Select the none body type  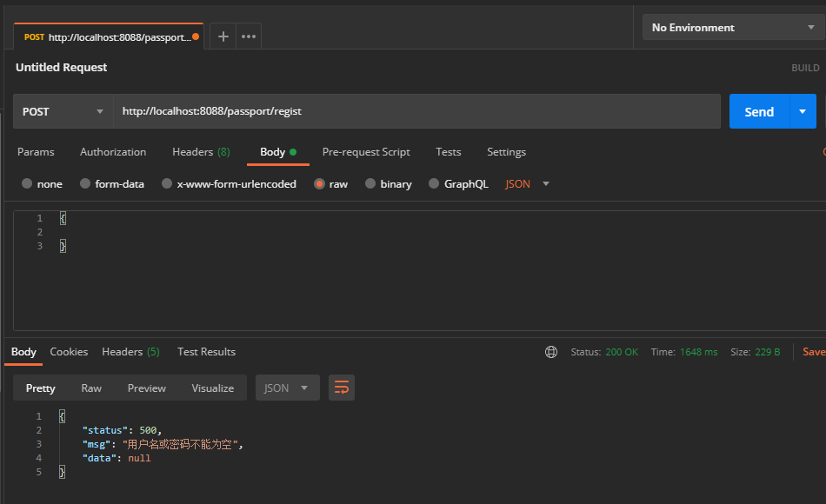[42, 184]
